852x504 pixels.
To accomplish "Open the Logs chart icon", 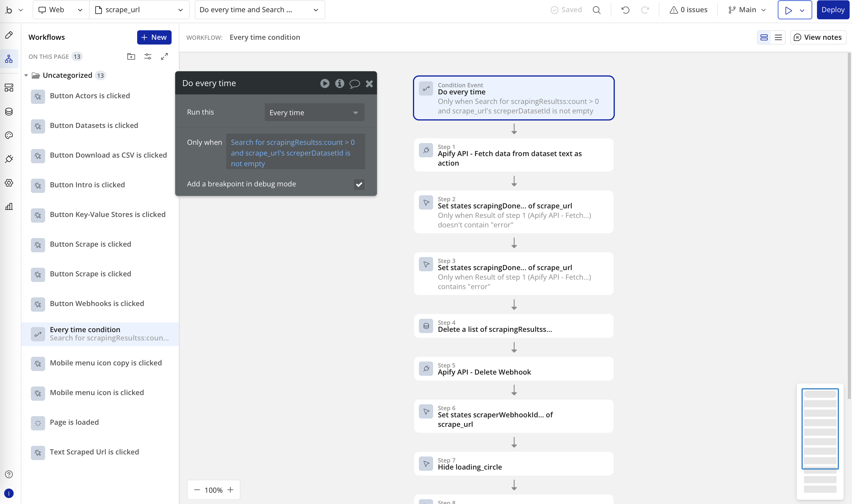I will (9, 207).
